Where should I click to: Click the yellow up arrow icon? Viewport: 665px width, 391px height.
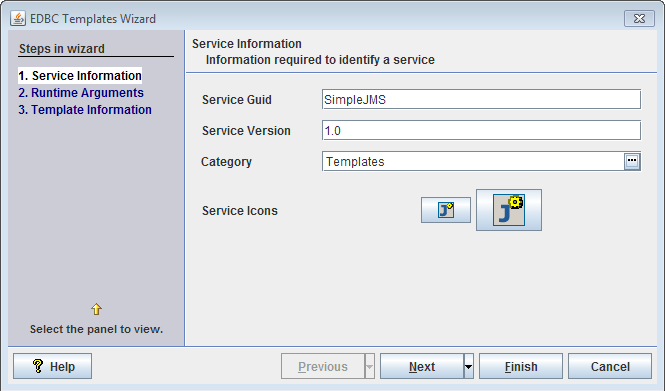pos(96,309)
